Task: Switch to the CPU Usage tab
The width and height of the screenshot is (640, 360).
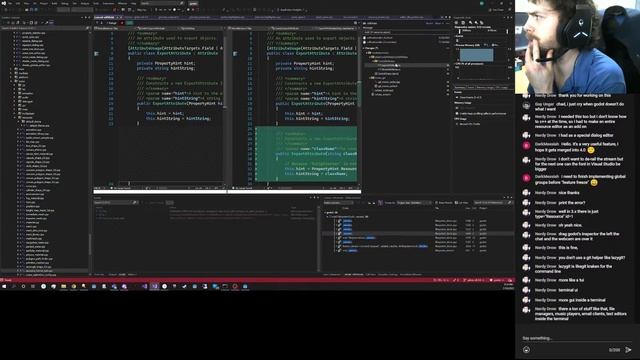Action: tap(502, 87)
